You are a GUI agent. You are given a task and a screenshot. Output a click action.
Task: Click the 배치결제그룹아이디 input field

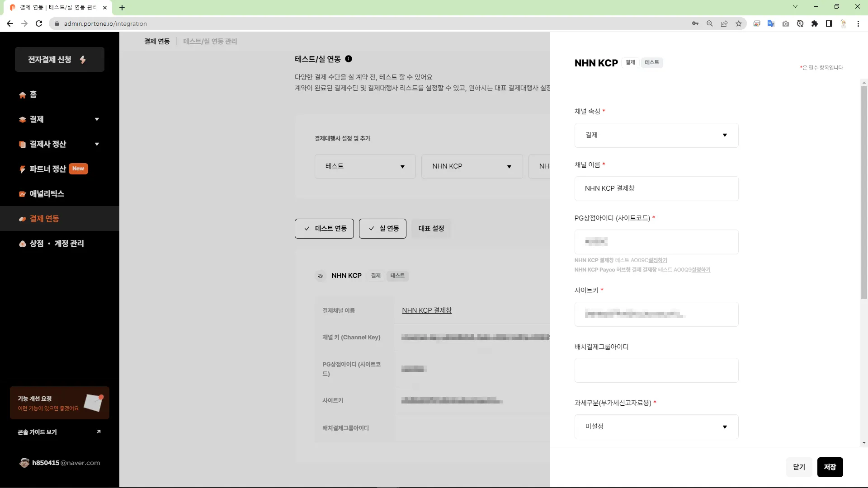pyautogui.click(x=656, y=371)
